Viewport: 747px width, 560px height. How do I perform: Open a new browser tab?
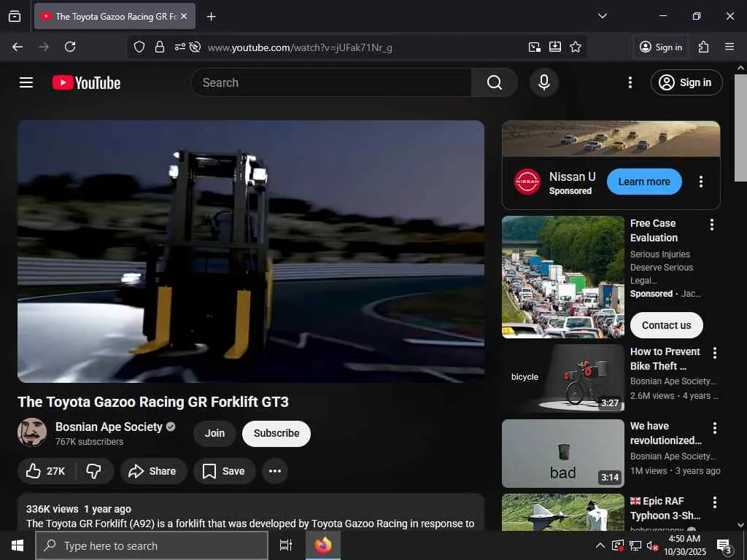click(x=211, y=17)
